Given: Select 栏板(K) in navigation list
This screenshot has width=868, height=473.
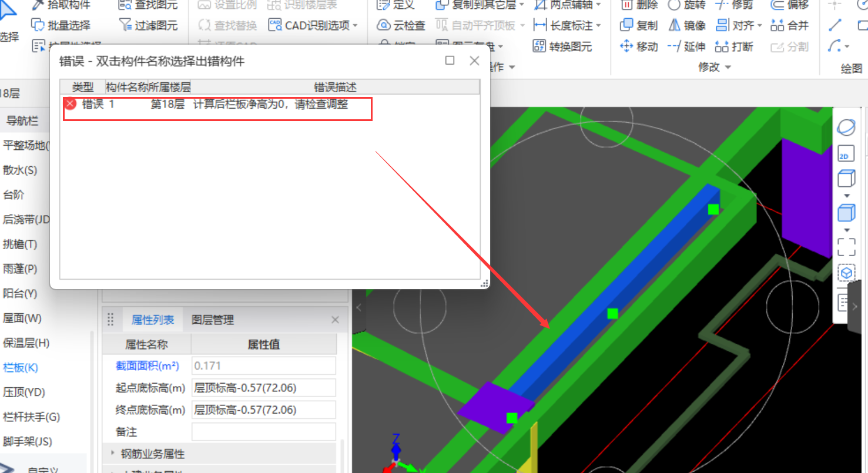Looking at the screenshot, I should point(21,367).
